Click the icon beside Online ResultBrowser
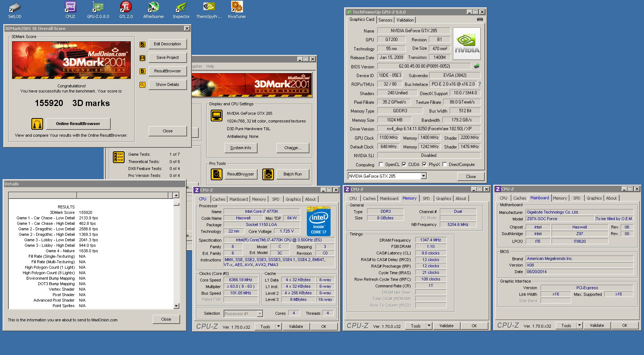Screen dimensions: 644x355 pyautogui.click(x=37, y=124)
